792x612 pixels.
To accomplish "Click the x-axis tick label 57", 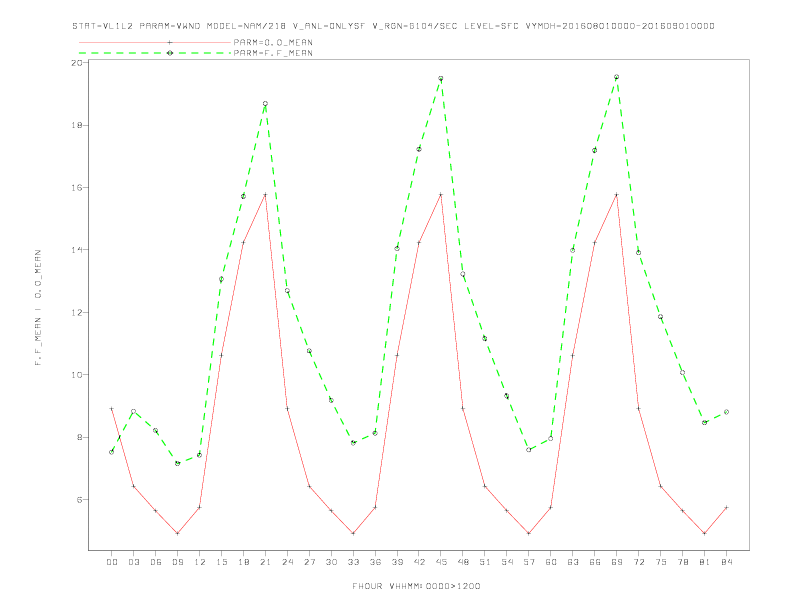I will (529, 562).
